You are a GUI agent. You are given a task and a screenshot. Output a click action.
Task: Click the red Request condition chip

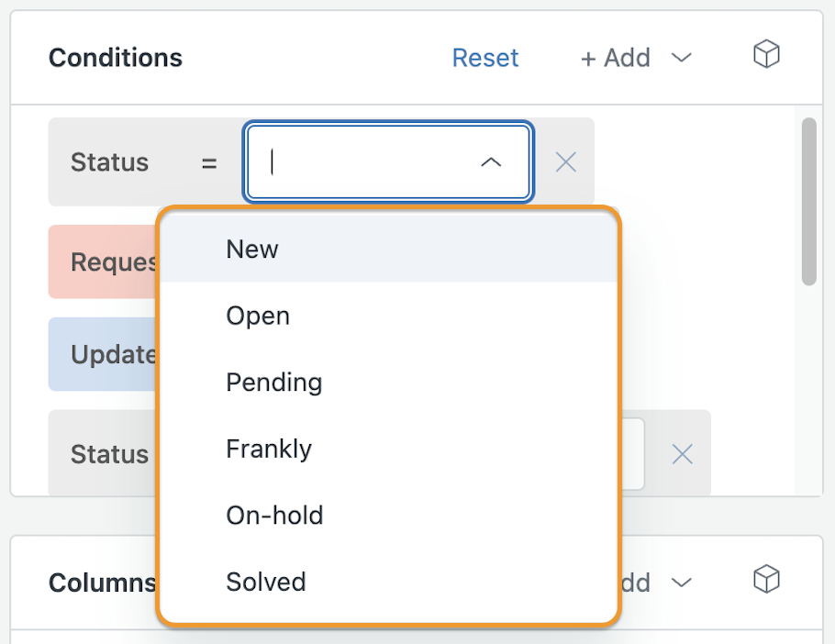coord(104,261)
